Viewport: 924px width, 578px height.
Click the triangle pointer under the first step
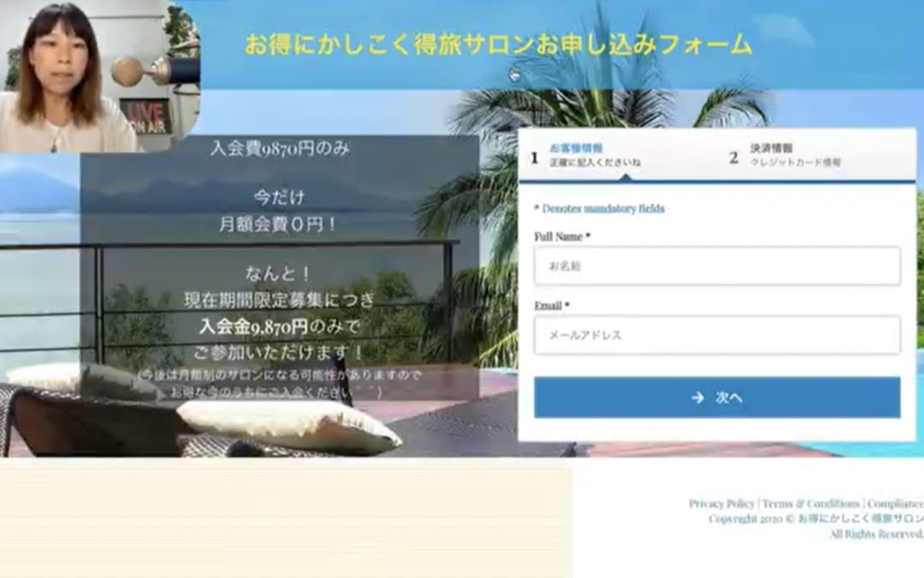coord(625,176)
